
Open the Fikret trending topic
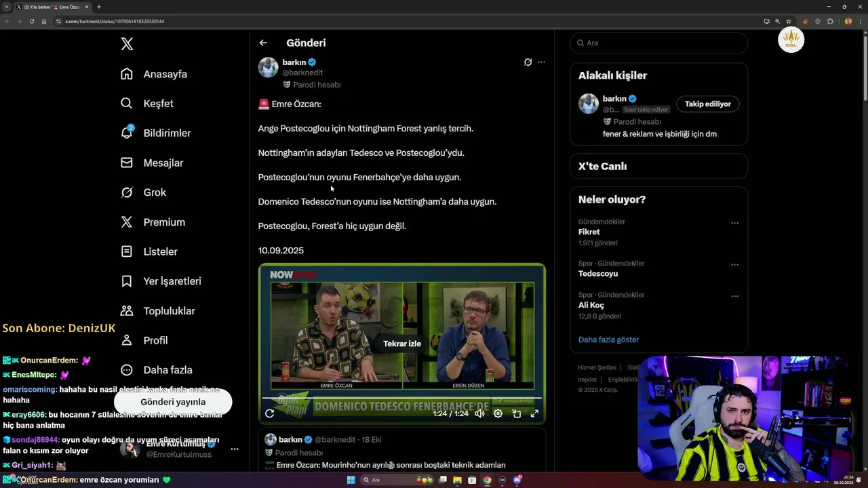tap(589, 232)
